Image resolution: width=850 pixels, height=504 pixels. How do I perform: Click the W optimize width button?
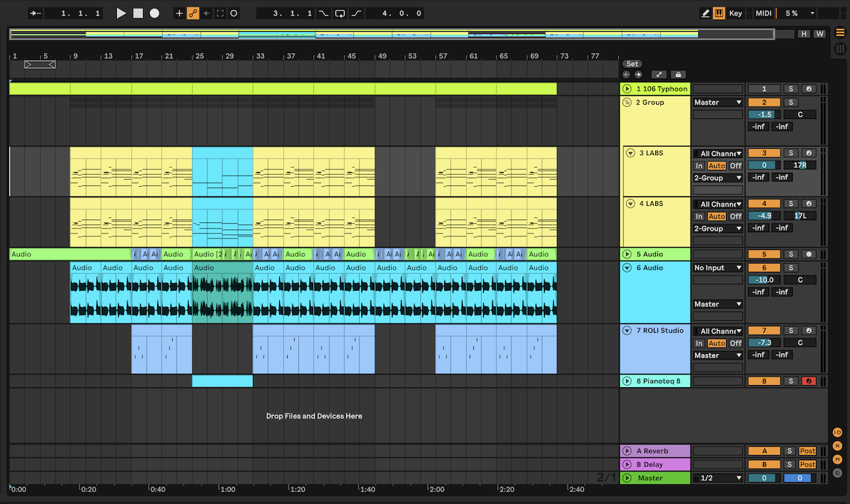820,34
